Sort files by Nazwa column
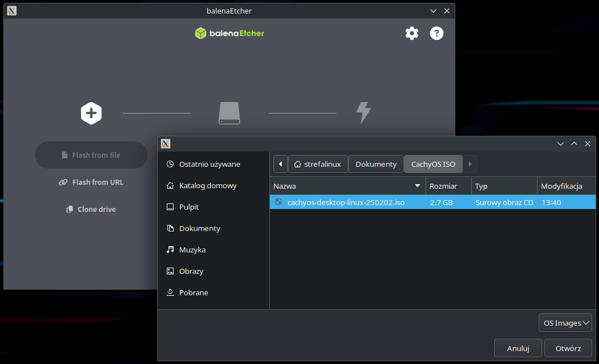 click(348, 186)
